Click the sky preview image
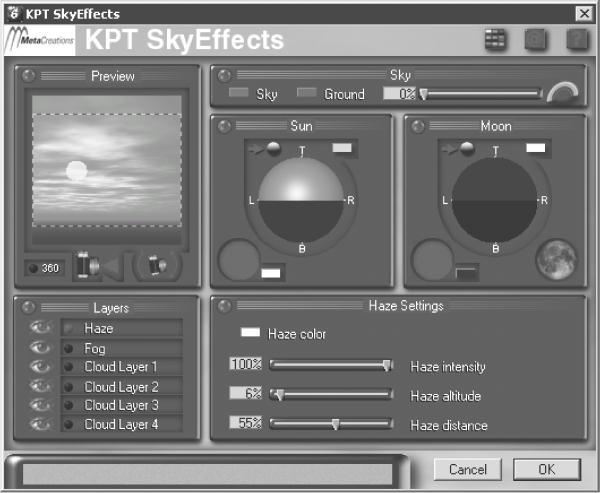 click(x=106, y=170)
